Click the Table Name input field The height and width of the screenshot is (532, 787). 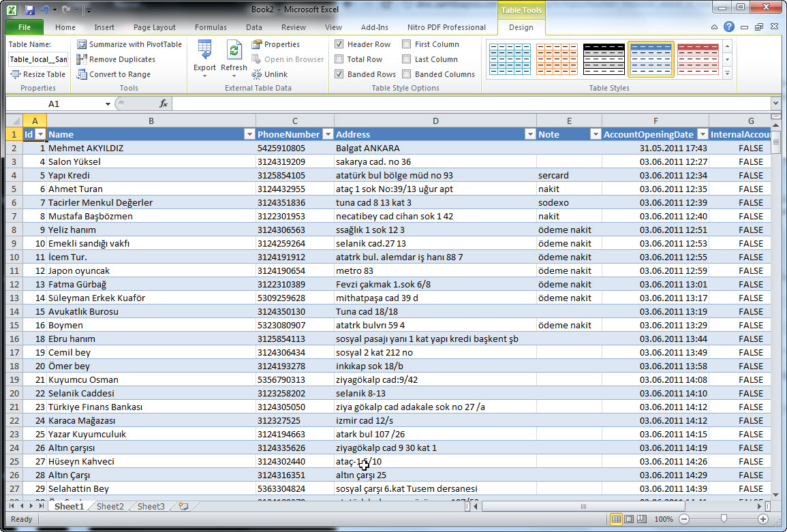click(x=38, y=59)
